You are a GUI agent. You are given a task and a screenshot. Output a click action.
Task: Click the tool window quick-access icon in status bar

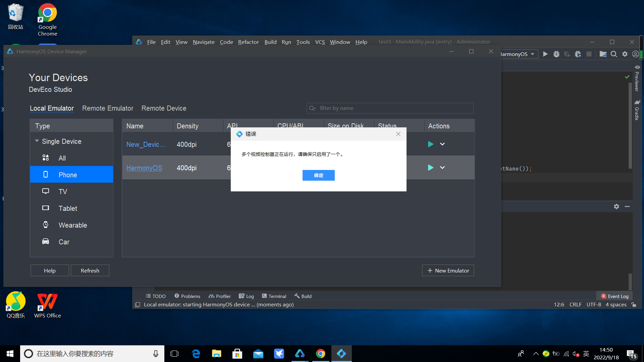click(x=138, y=304)
